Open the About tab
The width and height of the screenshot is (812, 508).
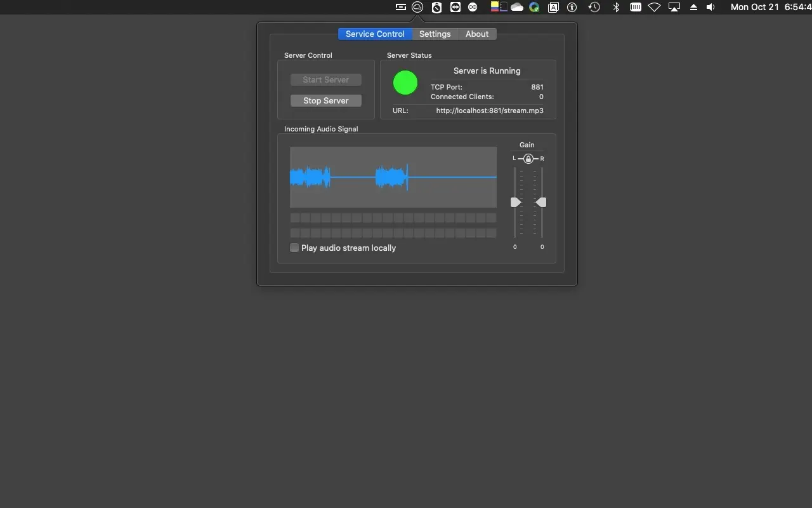tap(477, 34)
